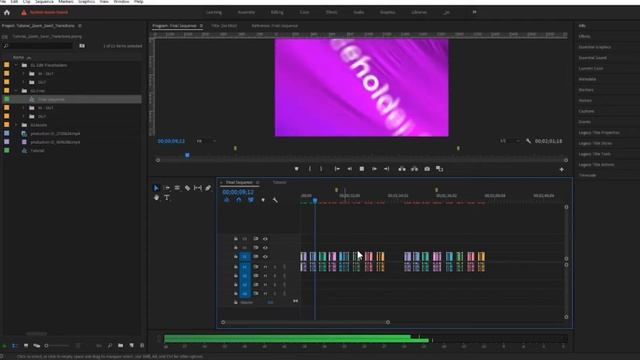Open Program monitor settings wrench
The width and height of the screenshot is (640, 360).
pyautogui.click(x=529, y=141)
